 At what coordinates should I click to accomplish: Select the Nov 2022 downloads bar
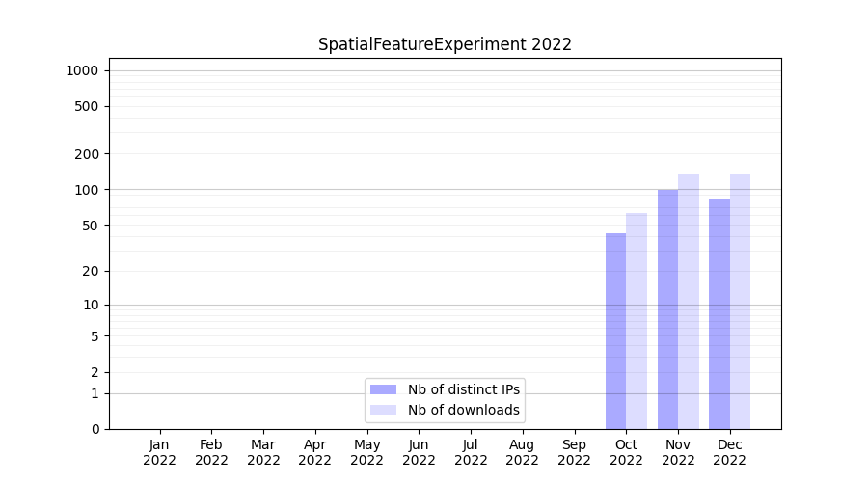(689, 302)
